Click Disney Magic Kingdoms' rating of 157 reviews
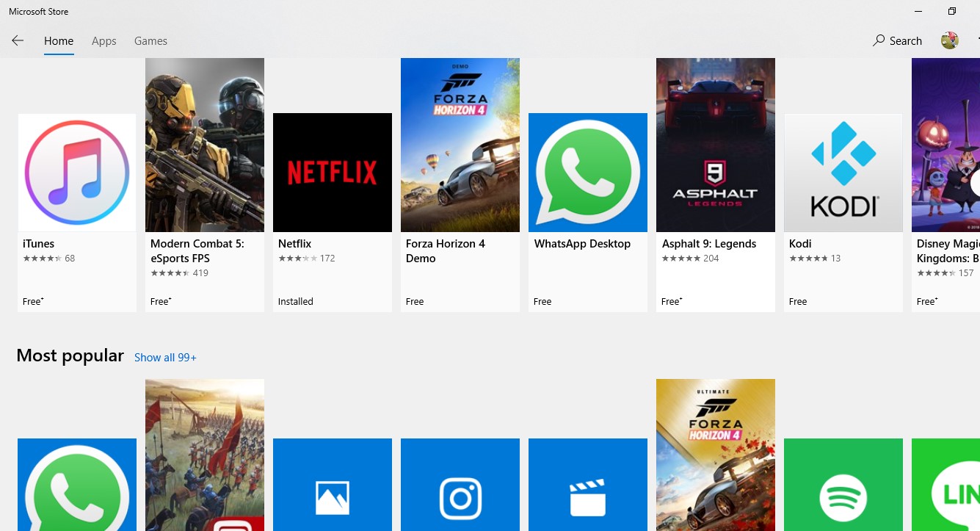The height and width of the screenshot is (531, 980). click(x=945, y=273)
